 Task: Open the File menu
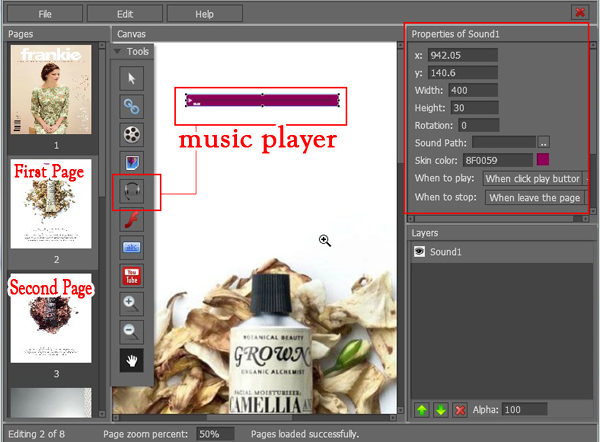[x=45, y=14]
